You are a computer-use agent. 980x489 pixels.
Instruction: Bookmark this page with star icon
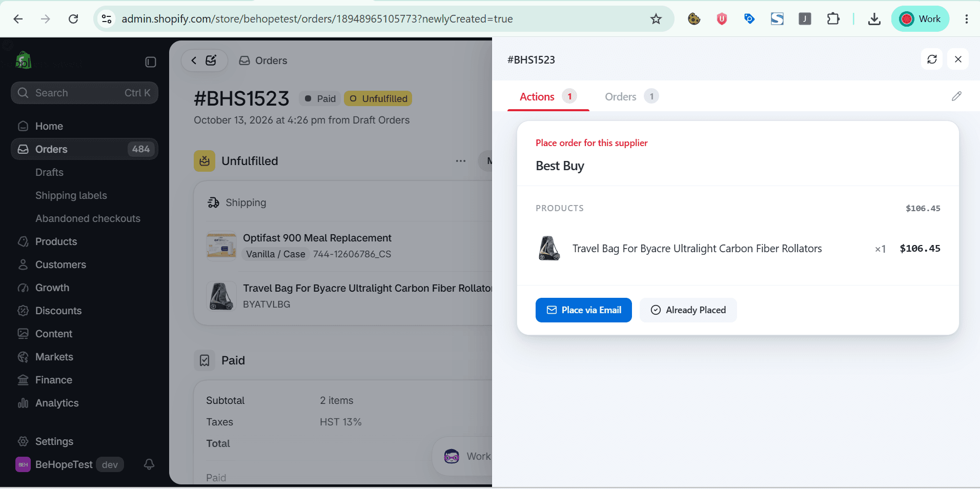pyautogui.click(x=656, y=19)
